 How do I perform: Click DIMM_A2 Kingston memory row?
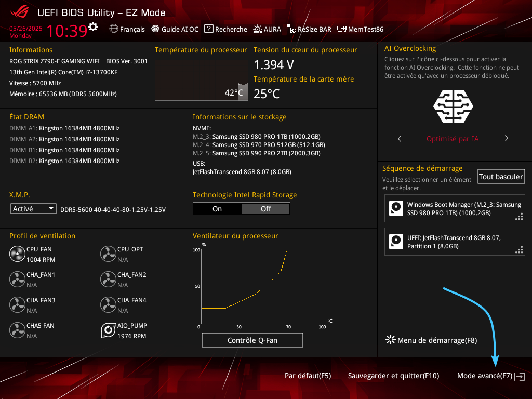(64, 139)
